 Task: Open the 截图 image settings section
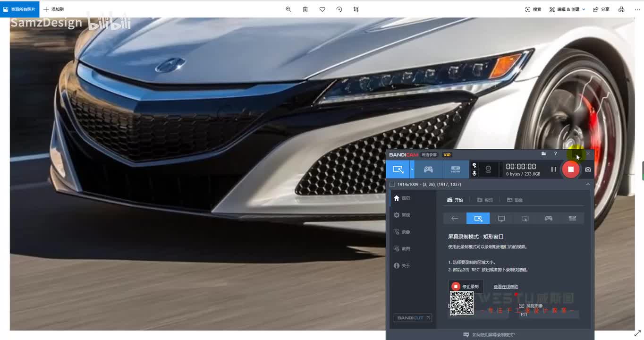coord(402,248)
